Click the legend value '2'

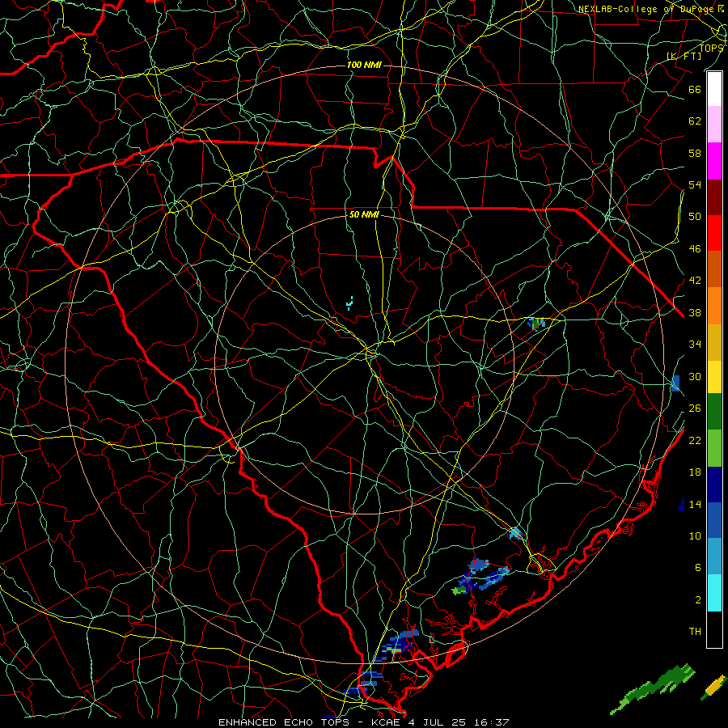tap(697, 600)
